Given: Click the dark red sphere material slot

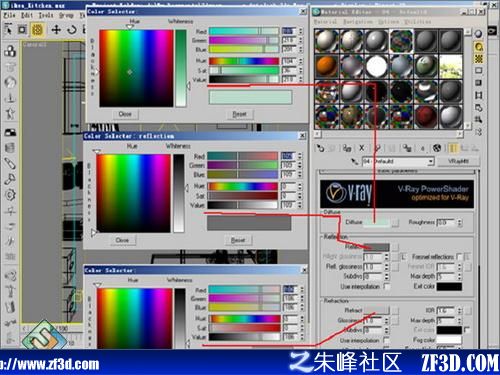Looking at the screenshot, I should coord(426,116).
